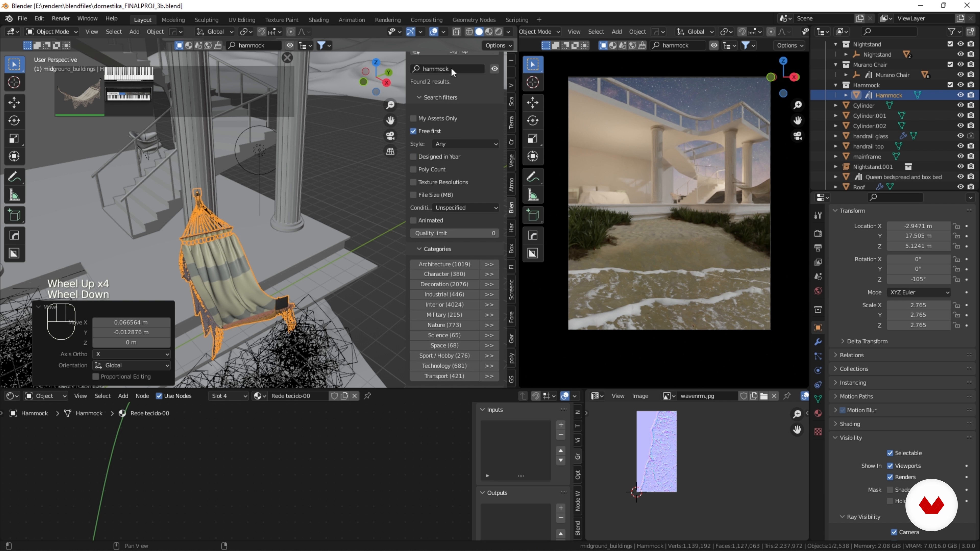Click the Scale Z value field
Viewport: 980px width, 551px height.
click(918, 325)
